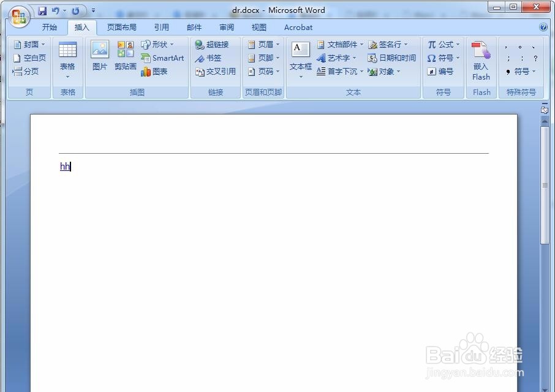This screenshot has height=392, width=555.
Task: Click the scroll up arrow
Action: tap(545, 121)
